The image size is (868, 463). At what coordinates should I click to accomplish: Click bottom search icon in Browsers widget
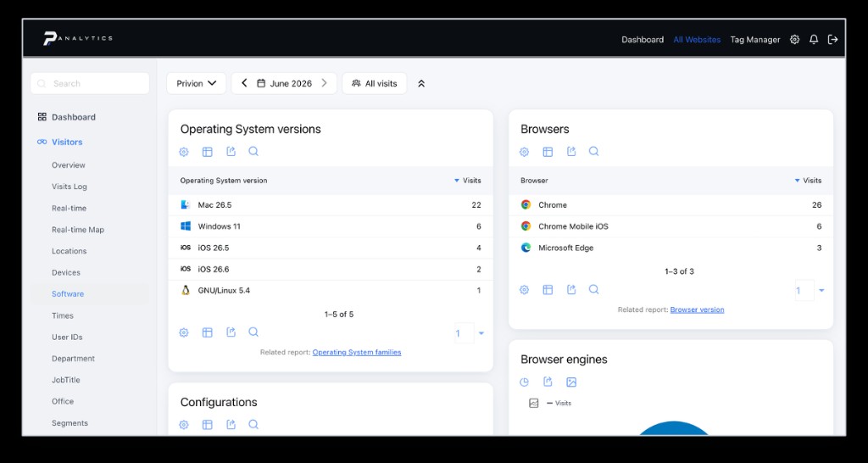click(594, 289)
